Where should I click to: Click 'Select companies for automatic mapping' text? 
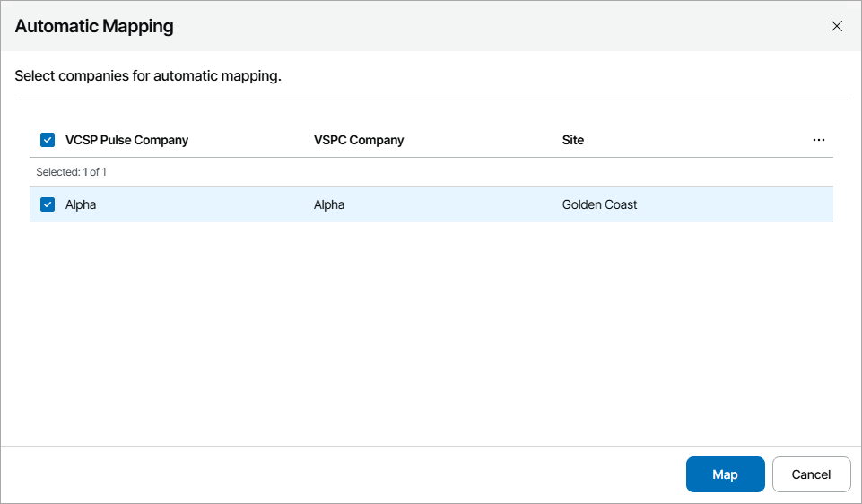148,76
